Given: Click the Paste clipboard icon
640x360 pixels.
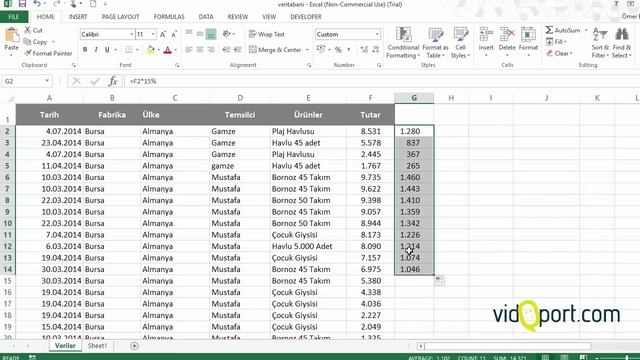Looking at the screenshot, I should click(x=11, y=36).
